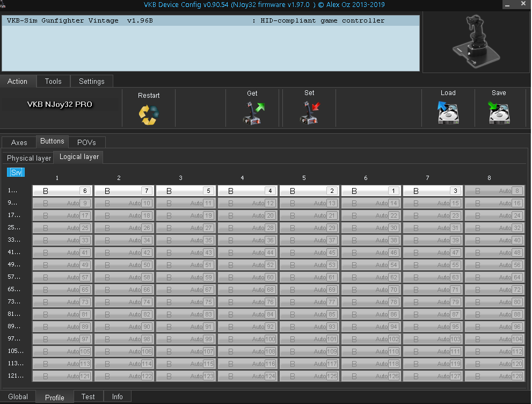The image size is (532, 404).
Task: Click the Auto button cell numbered 128
Action: [x=494, y=376]
